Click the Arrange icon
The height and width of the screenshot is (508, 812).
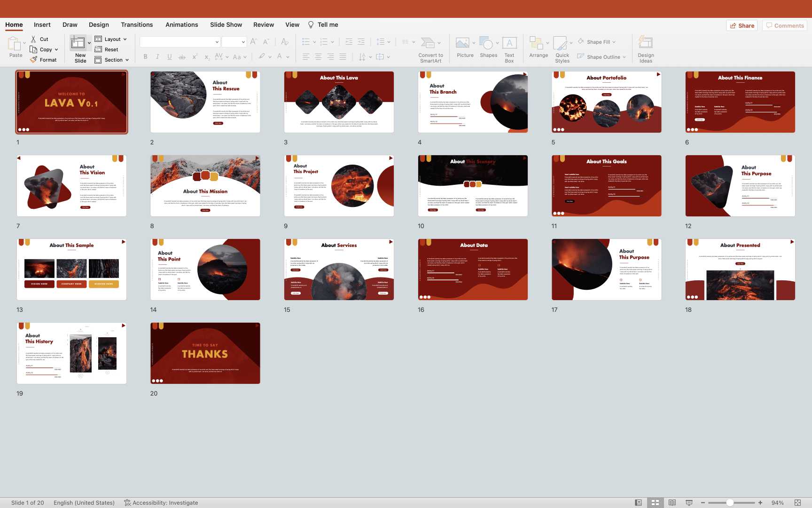click(536, 44)
